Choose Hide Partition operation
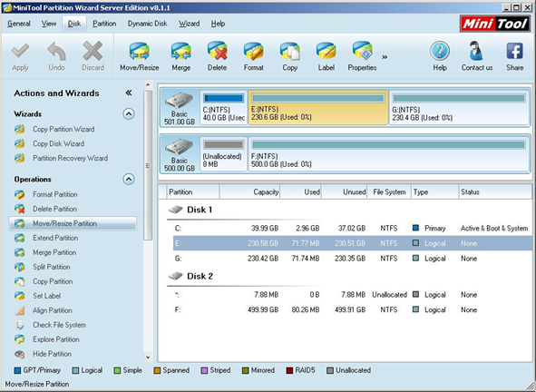Screen dimensions: 536x392 (x=52, y=354)
